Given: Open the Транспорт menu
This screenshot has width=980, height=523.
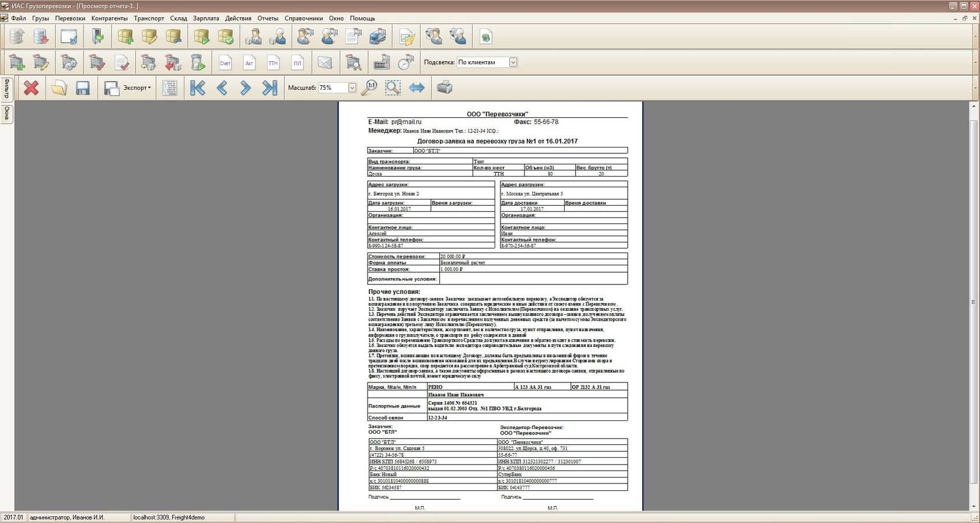Looking at the screenshot, I should pyautogui.click(x=149, y=18).
